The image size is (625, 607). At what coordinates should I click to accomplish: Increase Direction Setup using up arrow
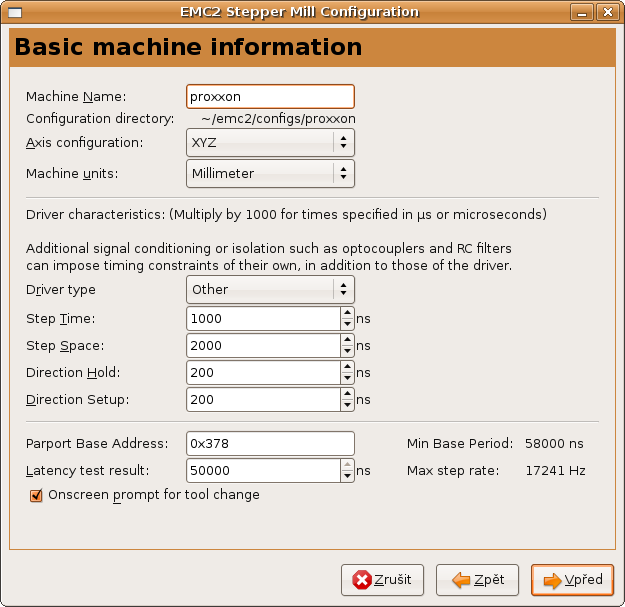click(x=347, y=394)
